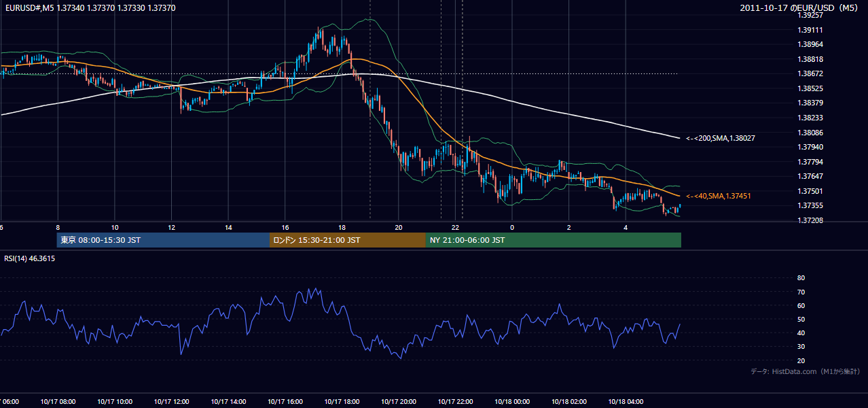The width and height of the screenshot is (868, 408).
Task: Click hour tick 0 under price chart
Action: (x=512, y=228)
